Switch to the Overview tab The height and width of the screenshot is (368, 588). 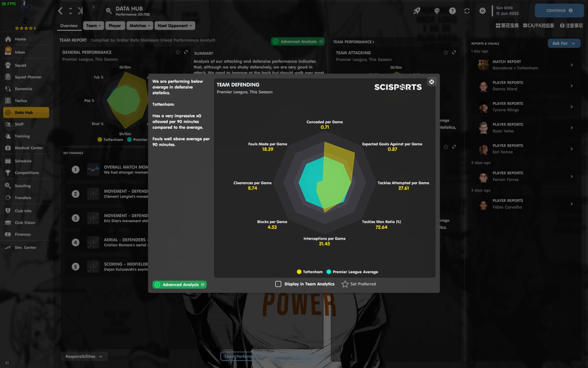coord(69,26)
